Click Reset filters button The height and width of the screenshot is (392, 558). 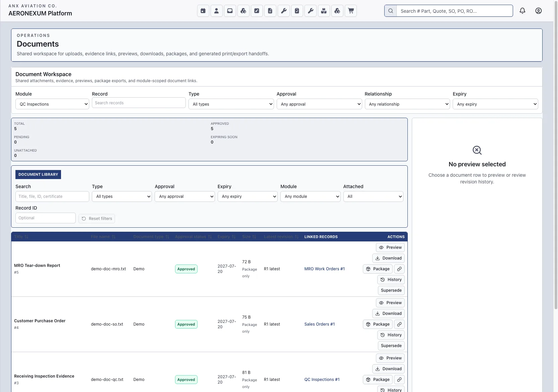[97, 219]
